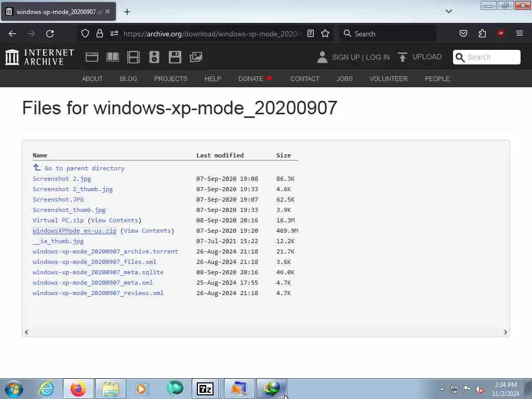The image size is (532, 399).
Task: Open the DONATE menu item
Action: coord(255,79)
